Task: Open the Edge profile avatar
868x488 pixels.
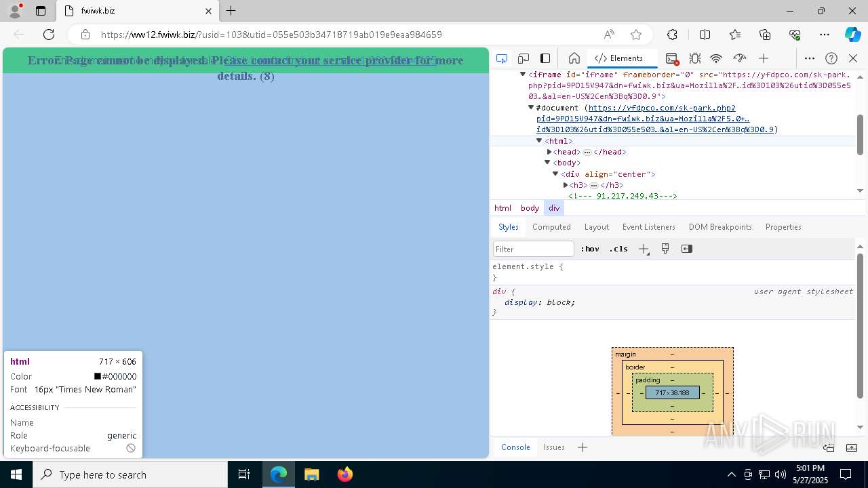Action: click(15, 11)
